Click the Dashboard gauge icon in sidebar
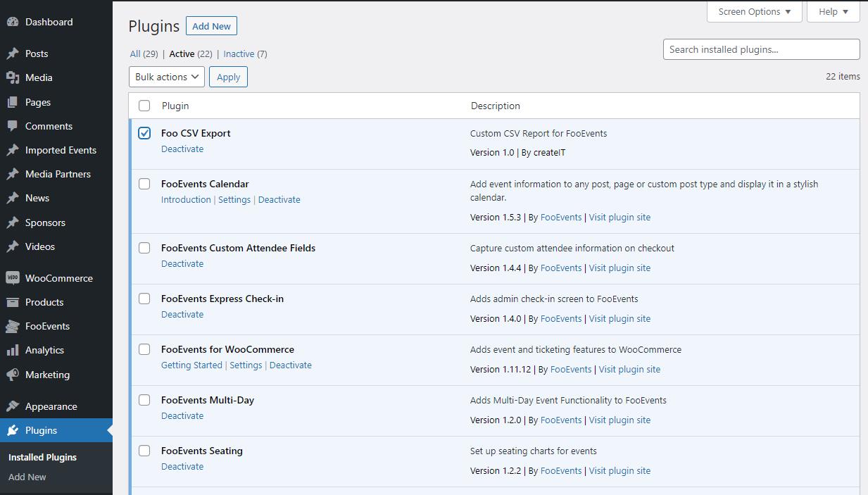The width and height of the screenshot is (868, 495). pos(12,22)
